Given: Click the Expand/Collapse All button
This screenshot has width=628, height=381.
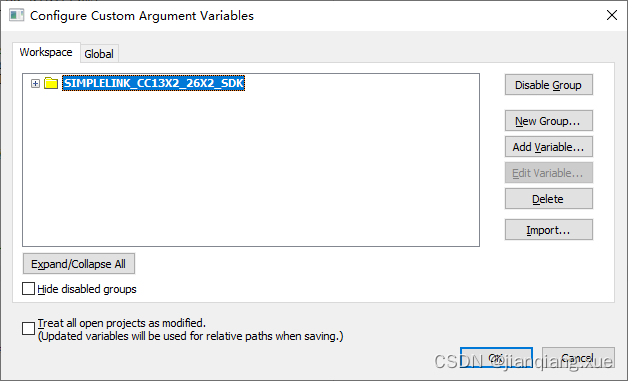Looking at the screenshot, I should coord(78,264).
